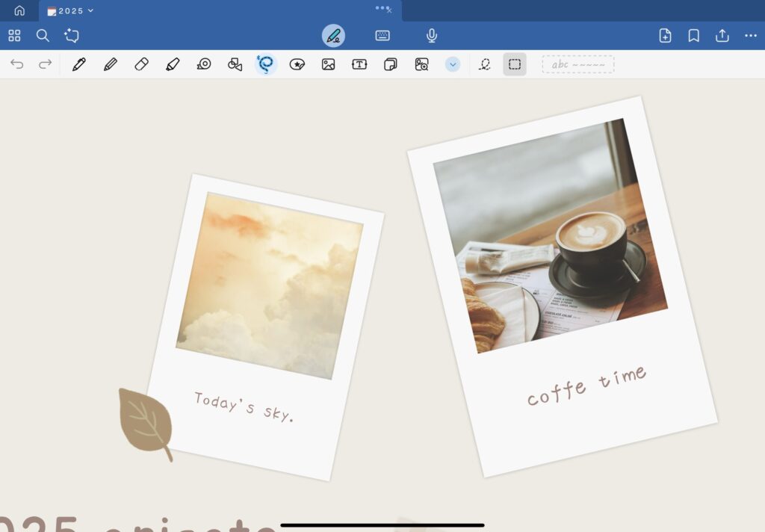Close the 2025 tab
Screen dimensions: 765x532
(388, 10)
